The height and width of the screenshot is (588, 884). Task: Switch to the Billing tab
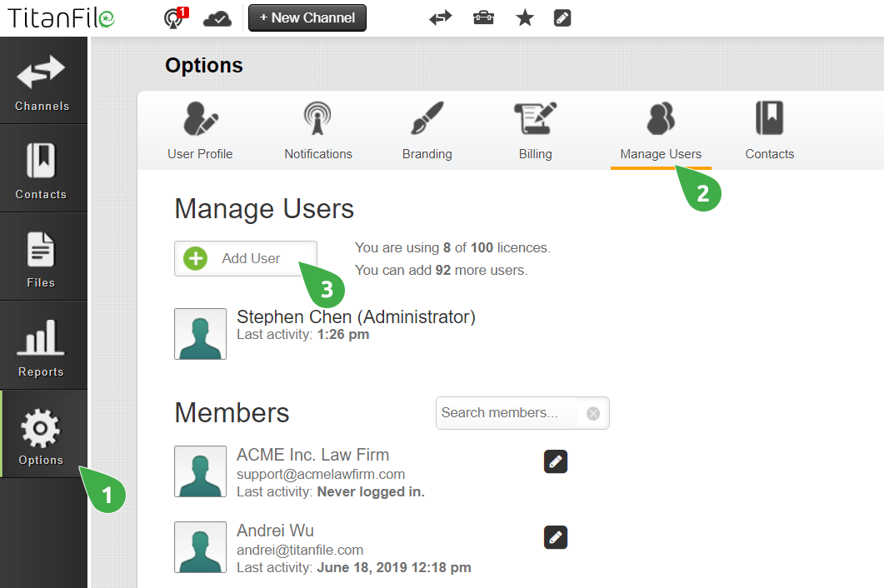click(x=535, y=129)
